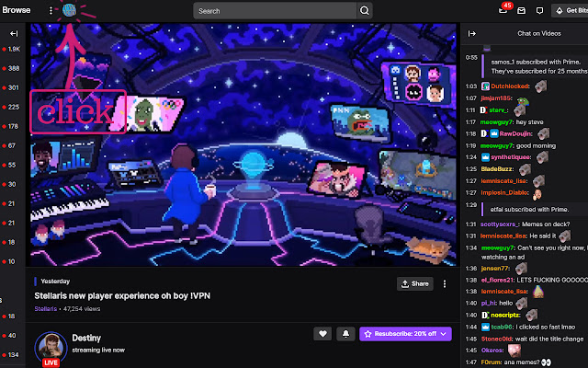Open Prime loot crown with 45 badge
588x368 pixels.
[x=503, y=10]
